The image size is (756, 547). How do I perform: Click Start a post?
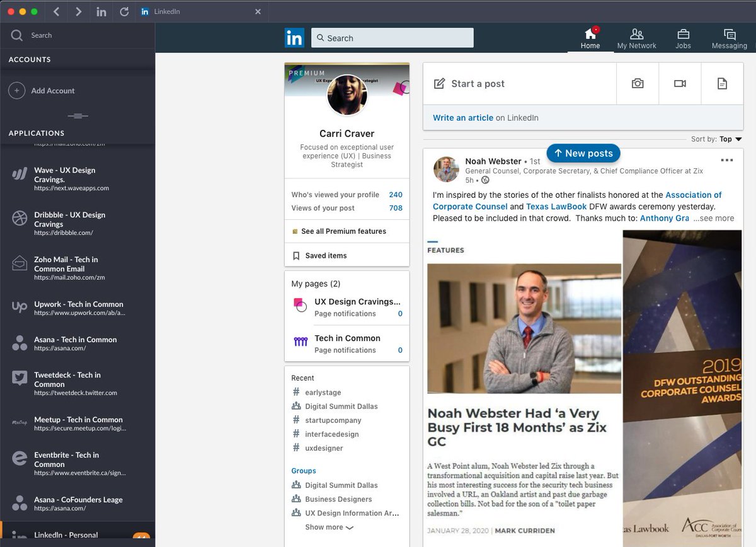[520, 84]
